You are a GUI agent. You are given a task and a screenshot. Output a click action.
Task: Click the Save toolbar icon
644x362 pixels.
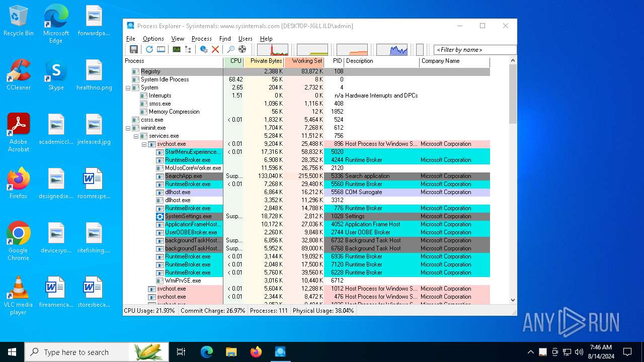coord(134,49)
